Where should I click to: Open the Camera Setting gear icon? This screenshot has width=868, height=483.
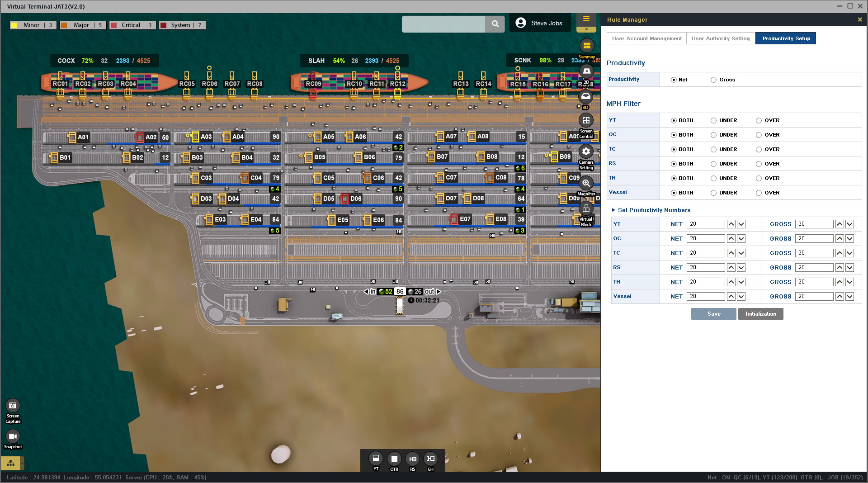click(x=586, y=152)
